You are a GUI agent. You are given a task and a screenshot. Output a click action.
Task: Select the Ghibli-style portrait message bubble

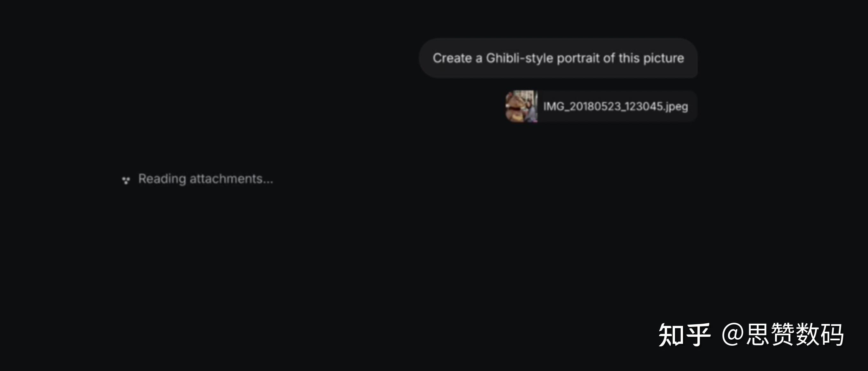tap(558, 58)
